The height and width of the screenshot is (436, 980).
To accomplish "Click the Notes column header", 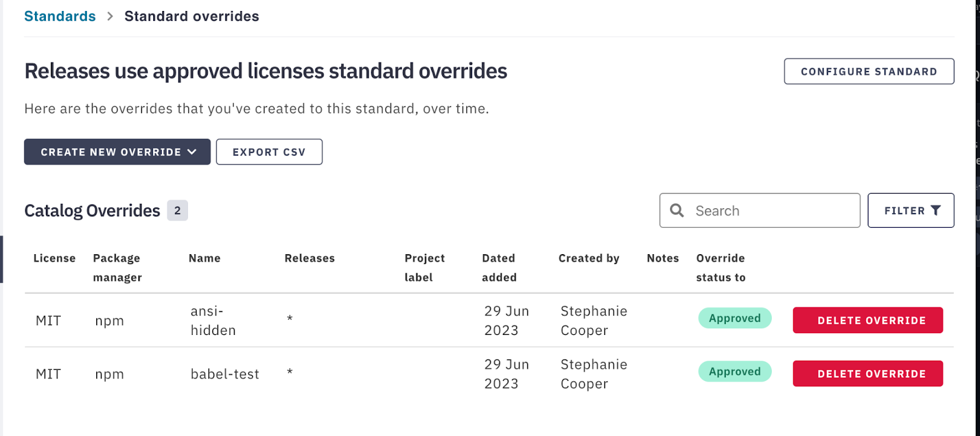I will 663,258.
